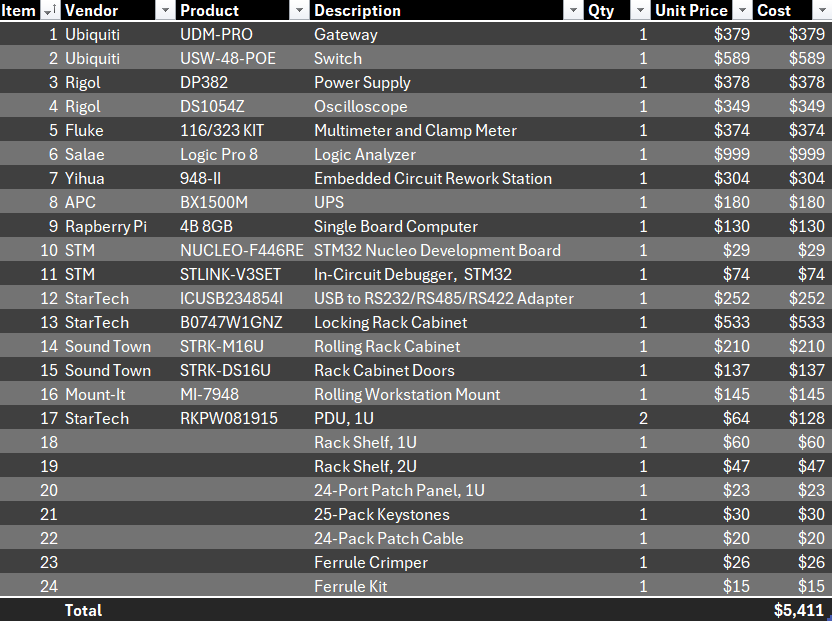The width and height of the screenshot is (832, 621).
Task: Open the Product column filter dropdown
Action: click(299, 10)
